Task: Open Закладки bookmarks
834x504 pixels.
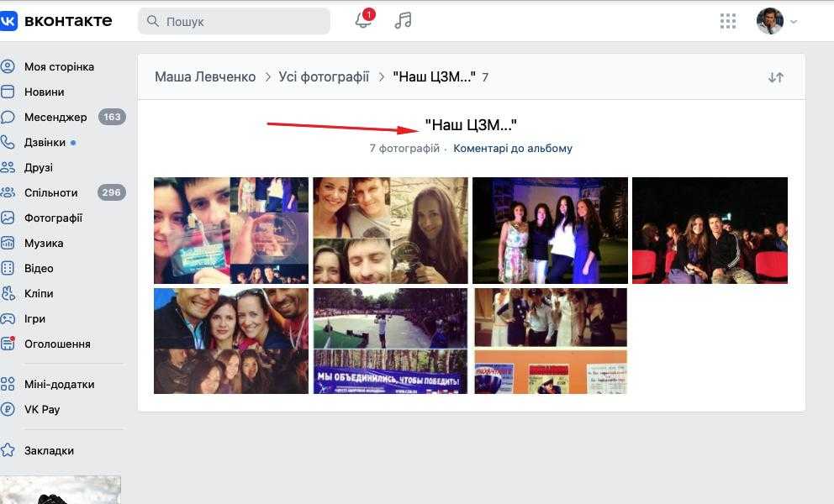Action: coord(49,450)
